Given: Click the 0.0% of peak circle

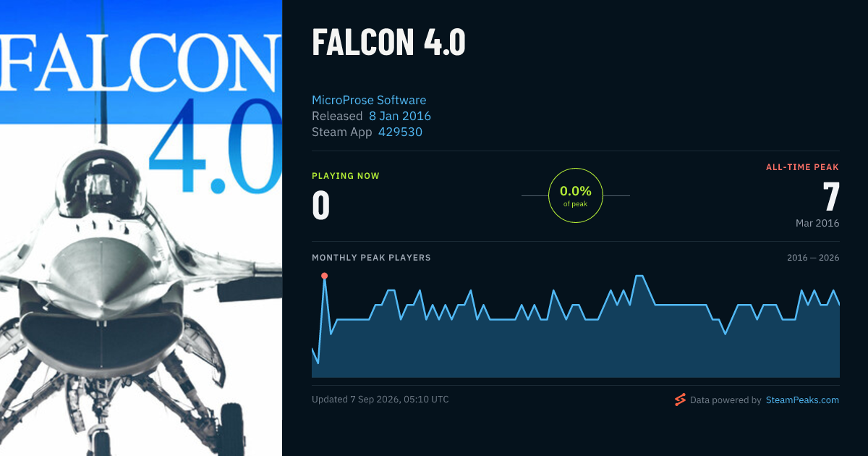Looking at the screenshot, I should 576,195.
